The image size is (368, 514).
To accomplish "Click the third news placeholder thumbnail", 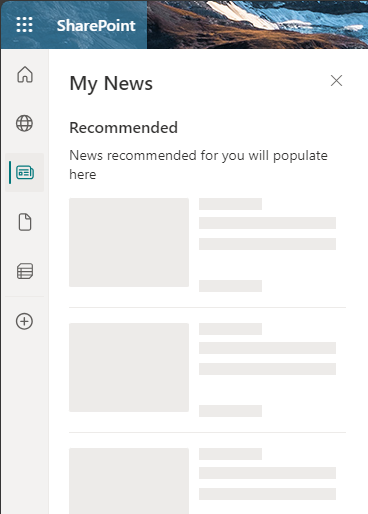I will 129,481.
